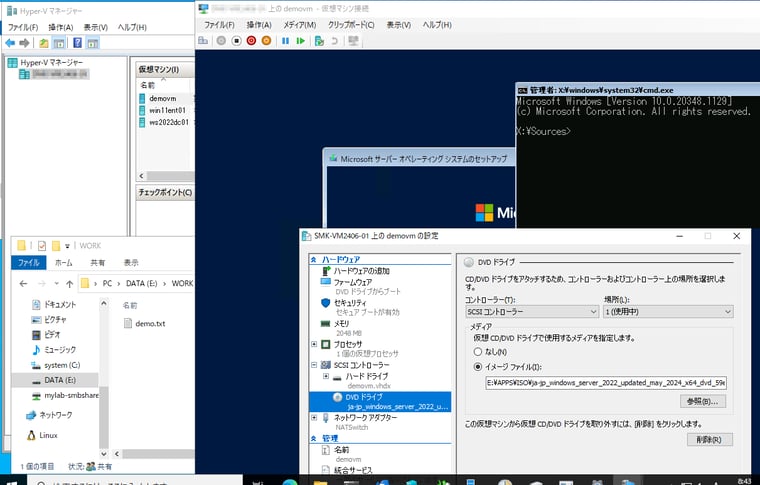760x485 pixels.
Task: Open the コントローラー(T) dropdown
Action: [532, 312]
